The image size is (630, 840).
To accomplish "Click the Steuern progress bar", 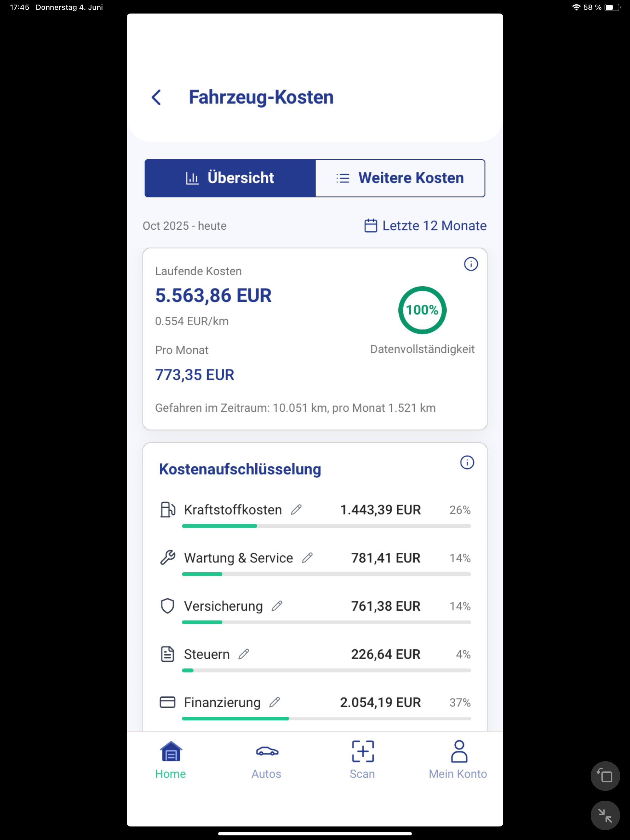I will pyautogui.click(x=326, y=671).
